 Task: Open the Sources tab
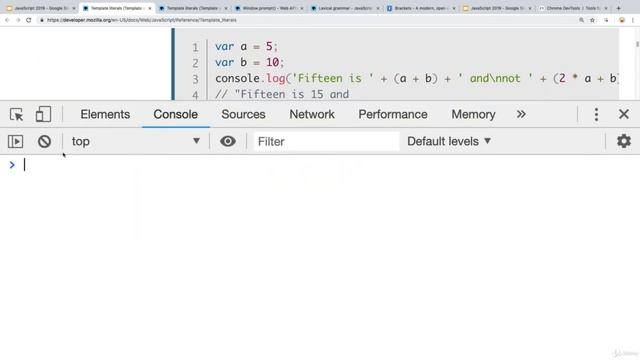[243, 115]
